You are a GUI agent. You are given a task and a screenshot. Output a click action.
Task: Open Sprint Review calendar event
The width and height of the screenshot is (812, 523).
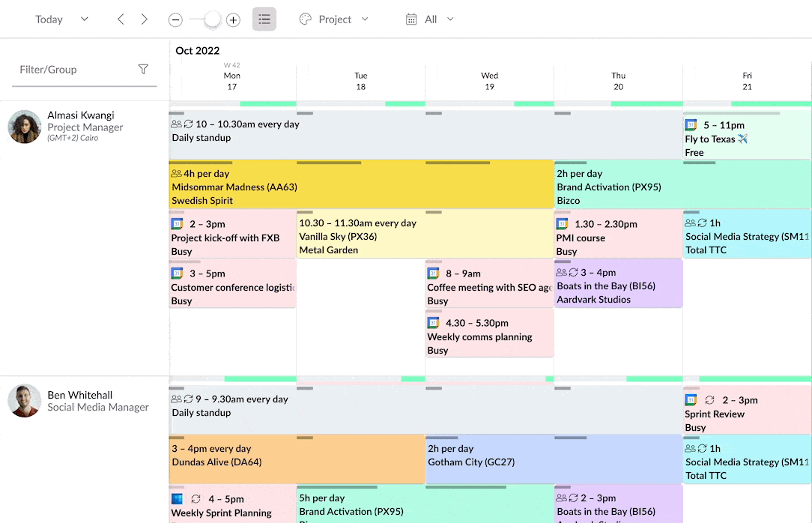pyautogui.click(x=747, y=410)
